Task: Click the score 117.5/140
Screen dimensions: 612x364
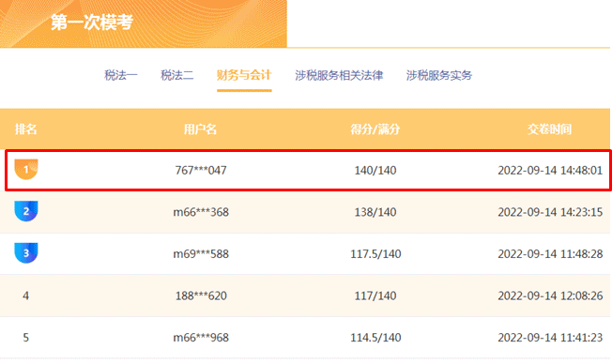Action: (x=375, y=254)
